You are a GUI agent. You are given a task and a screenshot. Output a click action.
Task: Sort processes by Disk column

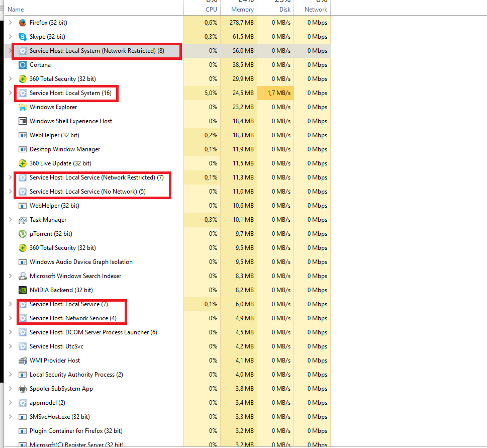[x=284, y=10]
